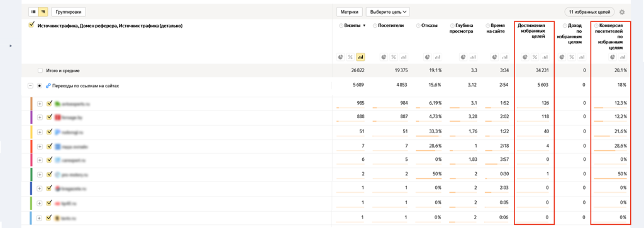Uncheck the row with 7 visits

pyautogui.click(x=49, y=146)
